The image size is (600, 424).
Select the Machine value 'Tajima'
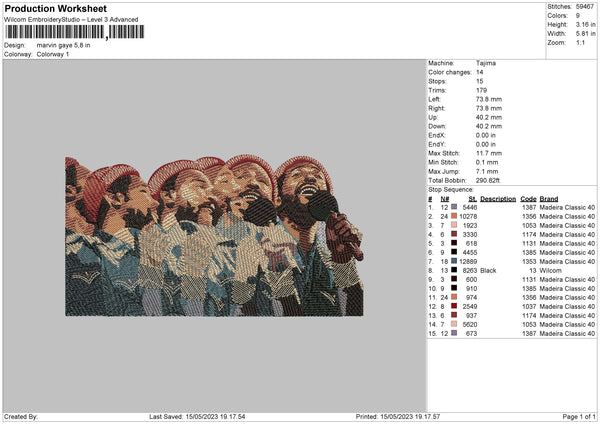click(486, 63)
